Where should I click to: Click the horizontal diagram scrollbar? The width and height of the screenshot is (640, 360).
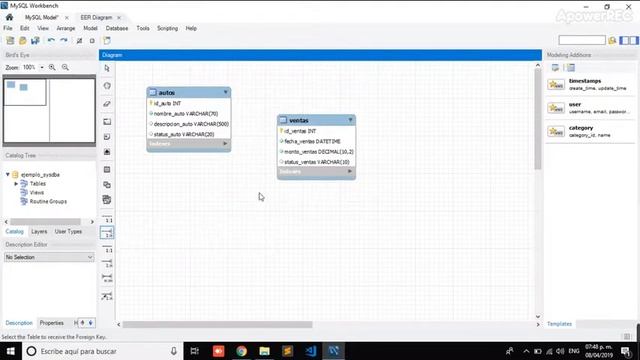(218, 324)
